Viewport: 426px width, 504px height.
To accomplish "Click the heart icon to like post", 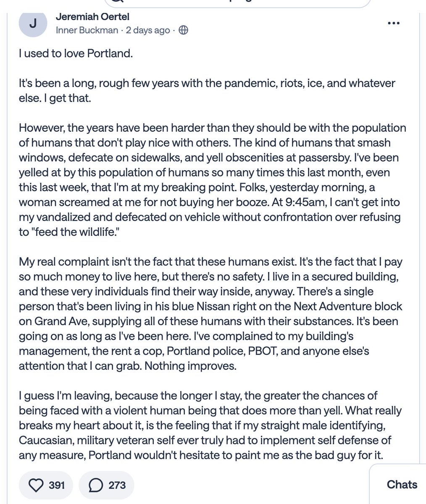I will 37,485.
